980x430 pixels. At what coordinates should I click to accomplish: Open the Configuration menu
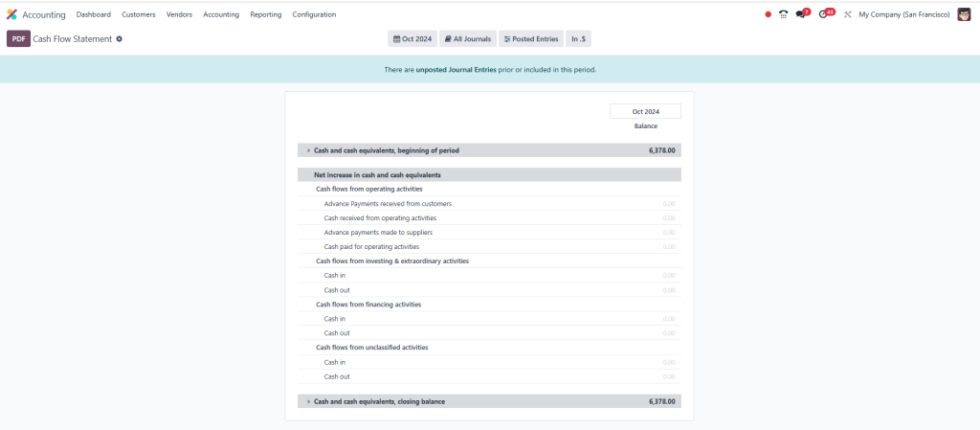point(314,14)
